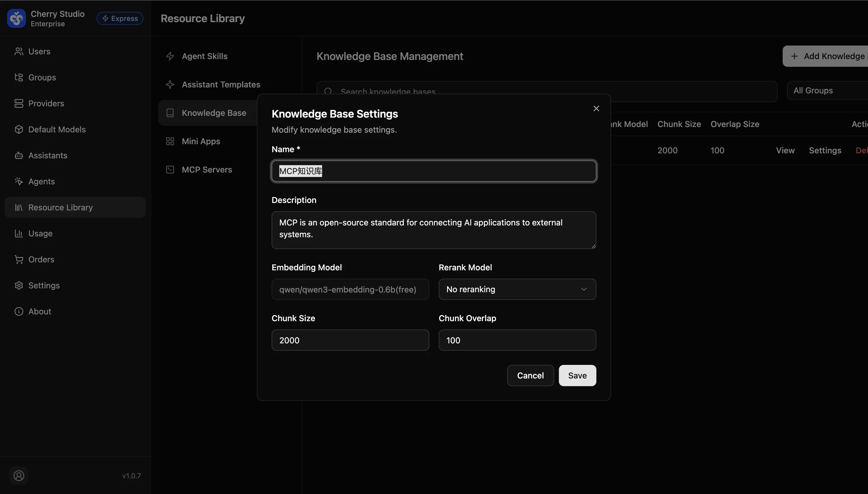Screen dimensions: 868x494
Task: Click the MCP Servers terminal icon
Action: click(x=170, y=170)
